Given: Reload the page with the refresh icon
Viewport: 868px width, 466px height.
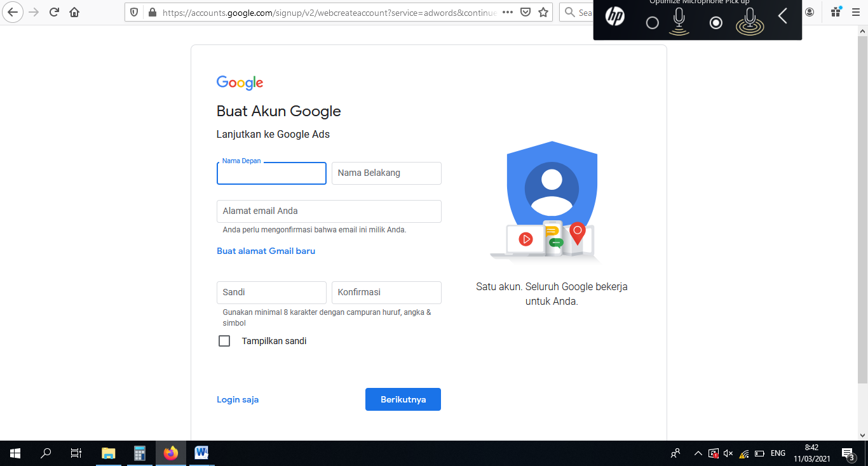Looking at the screenshot, I should (x=54, y=12).
